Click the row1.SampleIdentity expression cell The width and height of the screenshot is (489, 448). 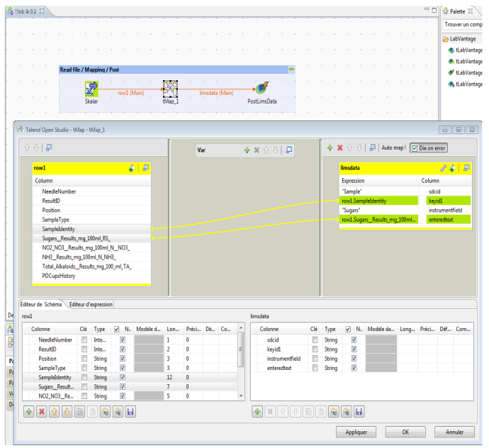[378, 201]
